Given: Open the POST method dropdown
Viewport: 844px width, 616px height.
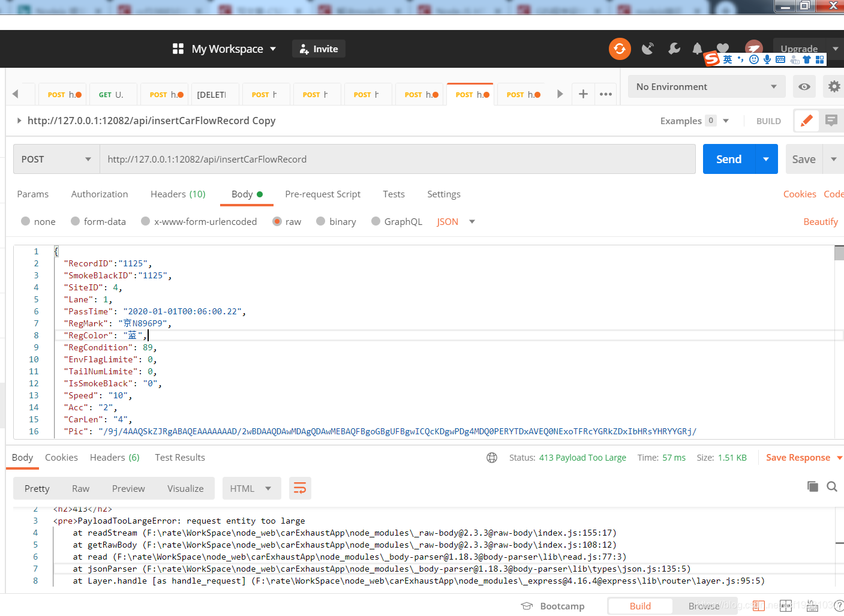Looking at the screenshot, I should coord(55,159).
